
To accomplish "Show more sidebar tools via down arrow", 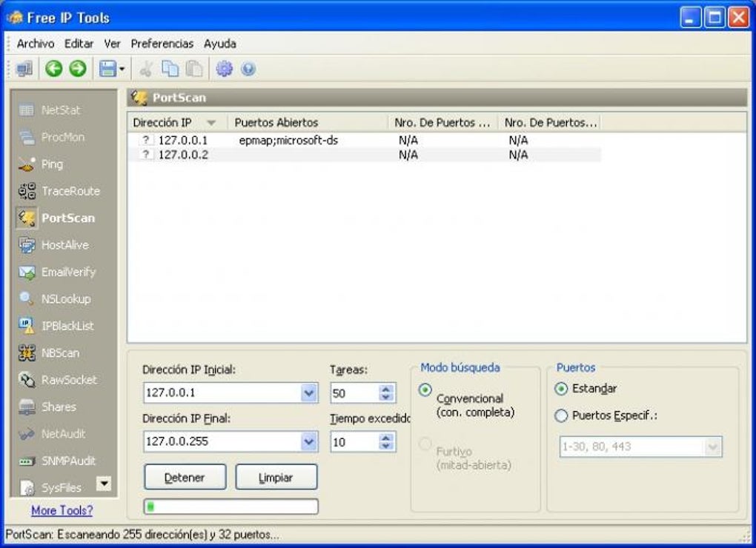I will [x=104, y=483].
